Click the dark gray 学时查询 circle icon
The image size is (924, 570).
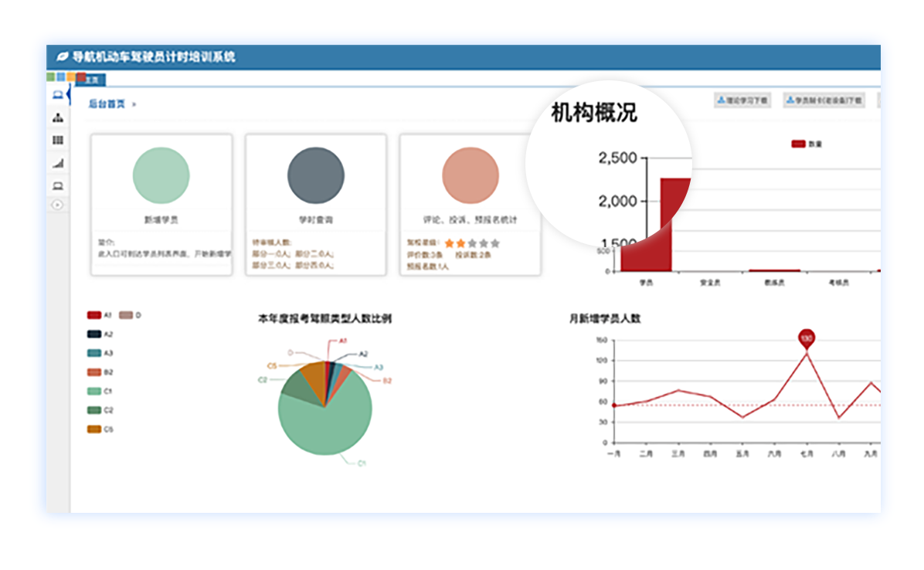pyautogui.click(x=315, y=176)
